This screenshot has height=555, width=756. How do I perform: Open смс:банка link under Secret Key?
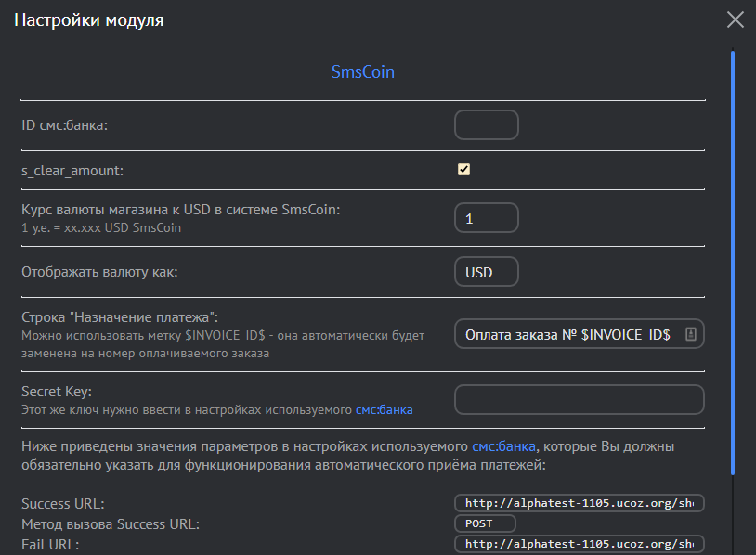(384, 409)
